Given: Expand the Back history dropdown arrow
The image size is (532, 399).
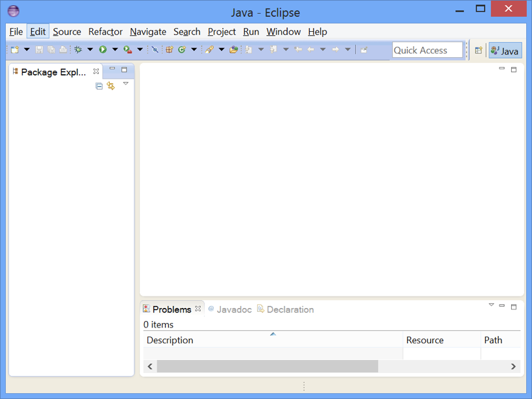Looking at the screenshot, I should click(x=323, y=49).
